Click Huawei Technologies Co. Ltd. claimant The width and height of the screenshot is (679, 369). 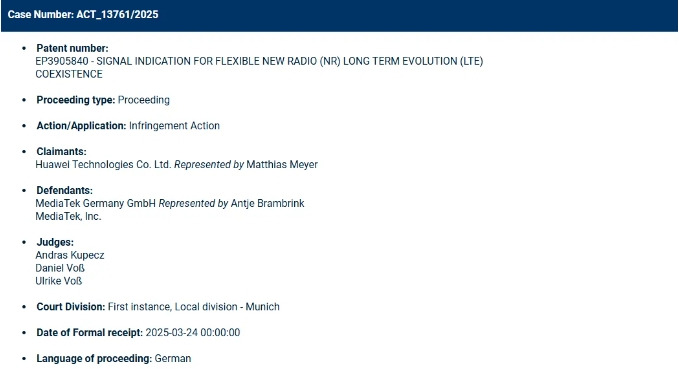103,165
